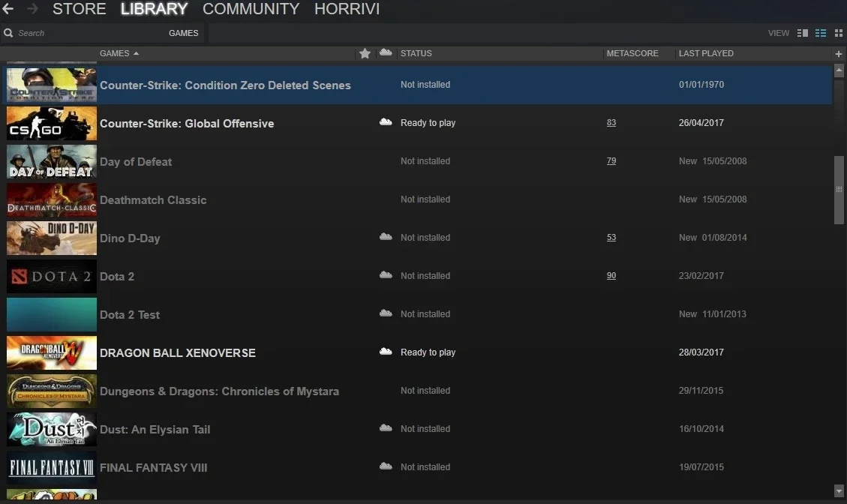Select Deathmatch Classic title

pos(153,199)
